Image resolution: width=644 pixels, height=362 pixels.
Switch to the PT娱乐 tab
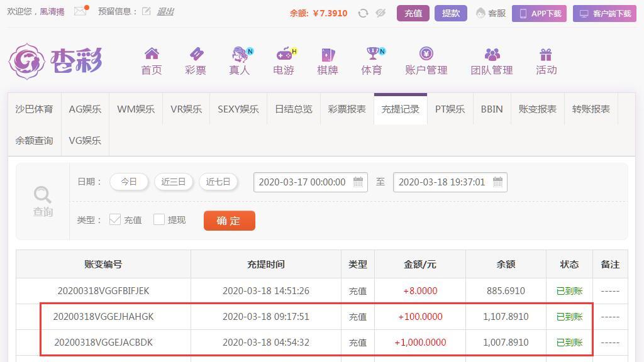tap(450, 109)
